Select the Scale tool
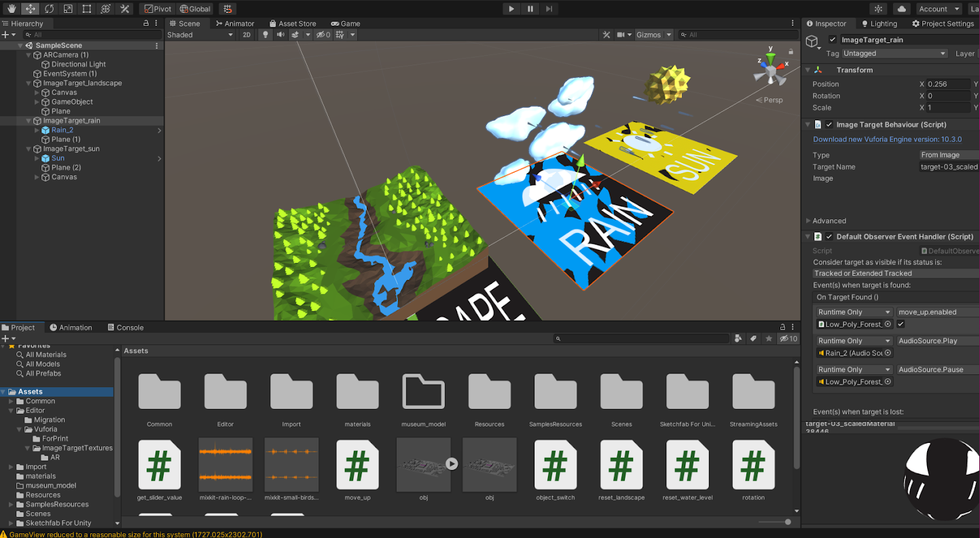 [x=68, y=9]
